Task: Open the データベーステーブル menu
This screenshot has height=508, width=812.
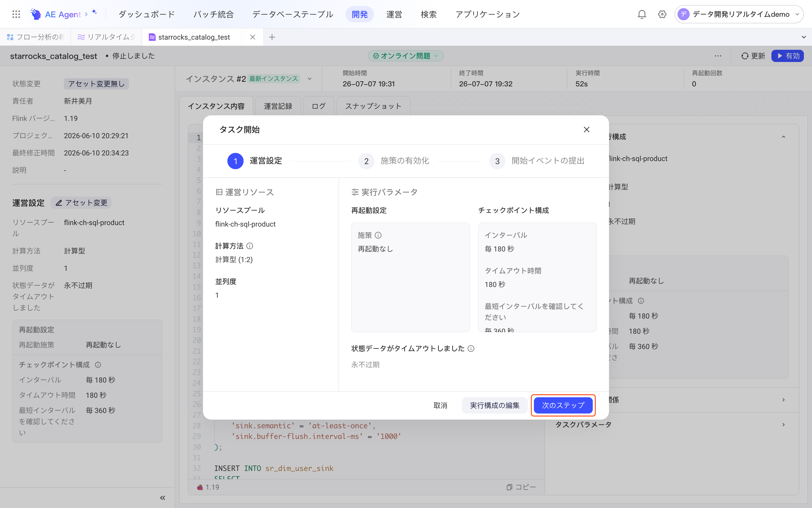Action: click(293, 14)
